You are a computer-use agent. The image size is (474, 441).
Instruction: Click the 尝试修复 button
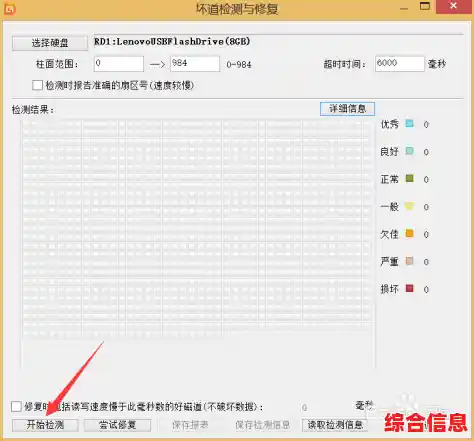tap(117, 425)
